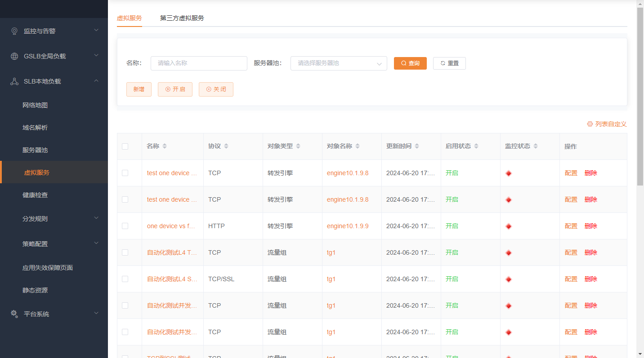Click 删除 in the HTTP row
The height and width of the screenshot is (358, 644).
[x=591, y=226]
